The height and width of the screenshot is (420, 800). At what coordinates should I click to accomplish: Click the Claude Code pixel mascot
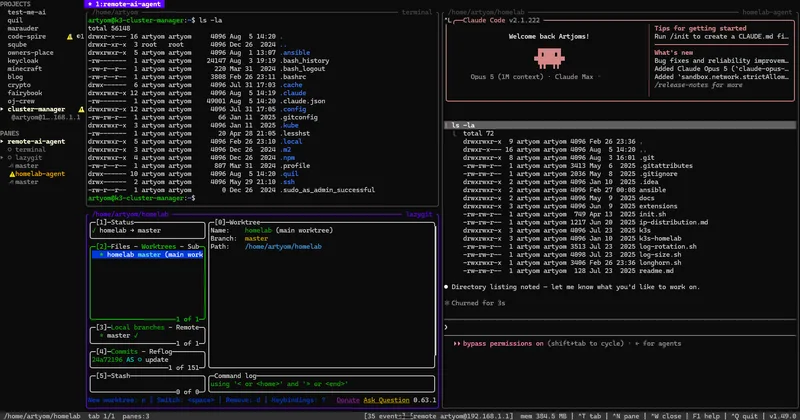[x=549, y=58]
